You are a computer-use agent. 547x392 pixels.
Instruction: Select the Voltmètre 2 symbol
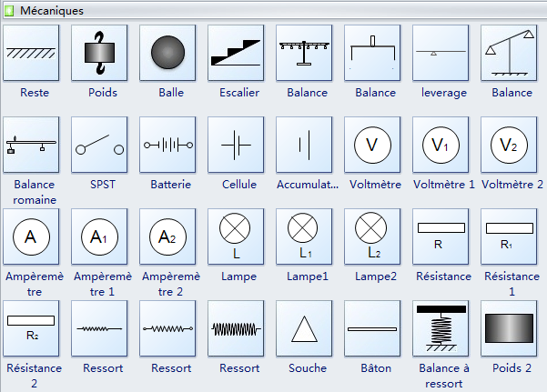pos(509,145)
